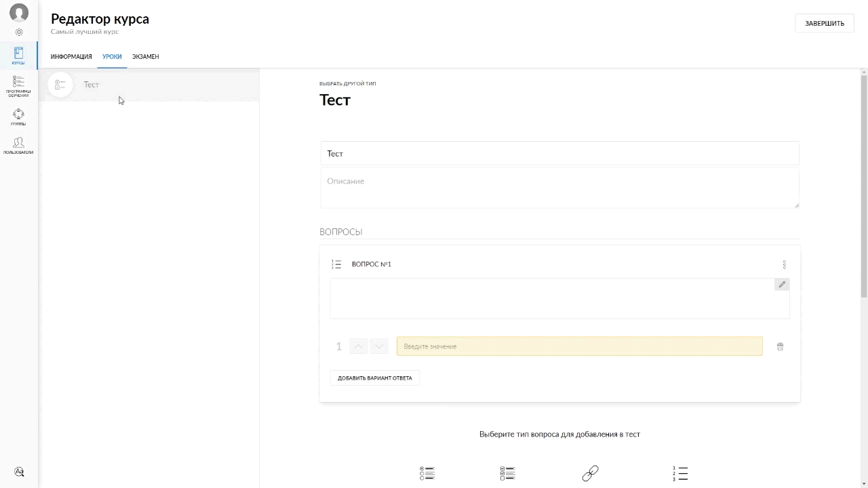Image resolution: width=868 pixels, height=488 pixels.
Task: Select the Тест lesson in the list
Action: click(149, 85)
